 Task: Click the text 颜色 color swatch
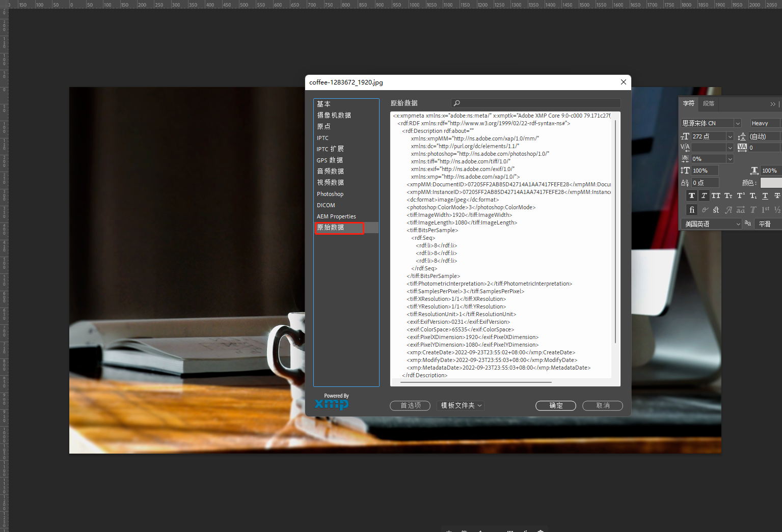point(771,183)
